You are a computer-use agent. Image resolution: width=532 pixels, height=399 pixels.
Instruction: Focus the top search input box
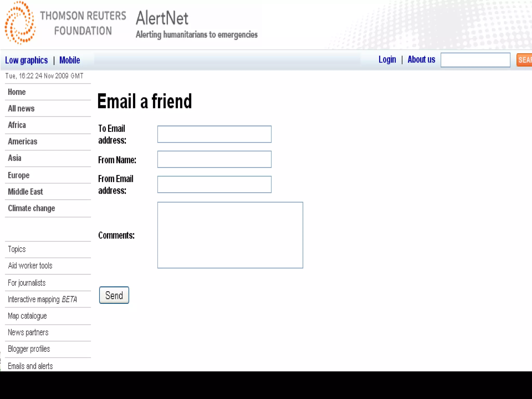click(475, 60)
